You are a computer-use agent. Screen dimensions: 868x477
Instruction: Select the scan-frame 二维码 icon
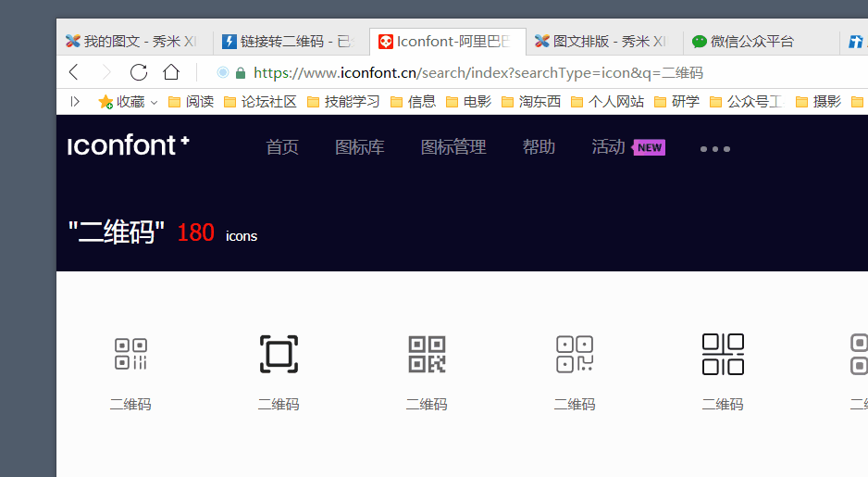click(279, 354)
